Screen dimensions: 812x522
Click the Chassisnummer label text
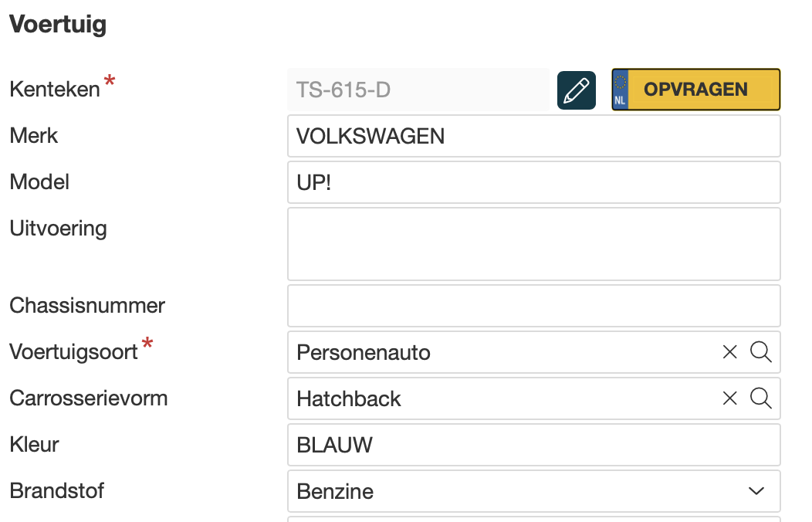[x=87, y=306]
